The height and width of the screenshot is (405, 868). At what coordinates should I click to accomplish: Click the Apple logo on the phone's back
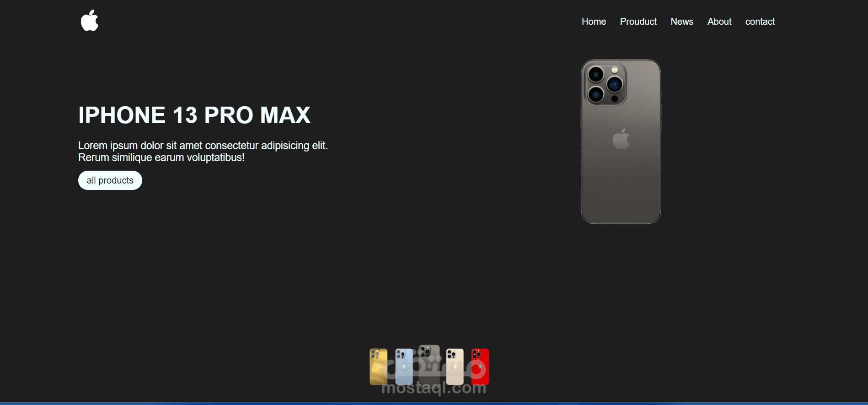click(621, 139)
